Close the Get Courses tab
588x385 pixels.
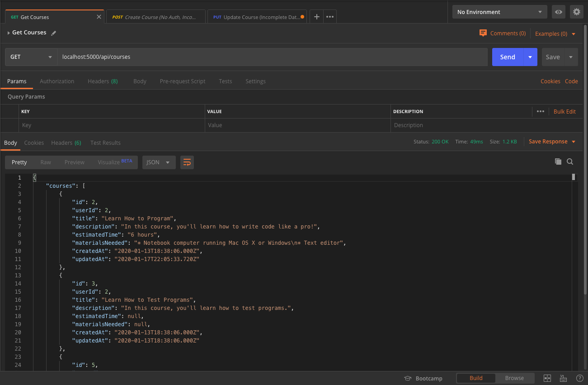[99, 17]
